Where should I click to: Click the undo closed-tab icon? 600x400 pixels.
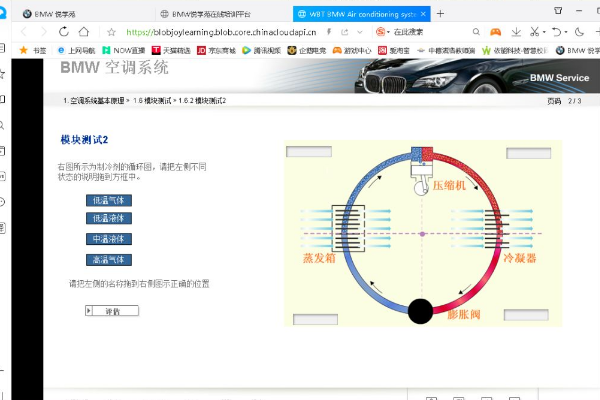click(557, 32)
